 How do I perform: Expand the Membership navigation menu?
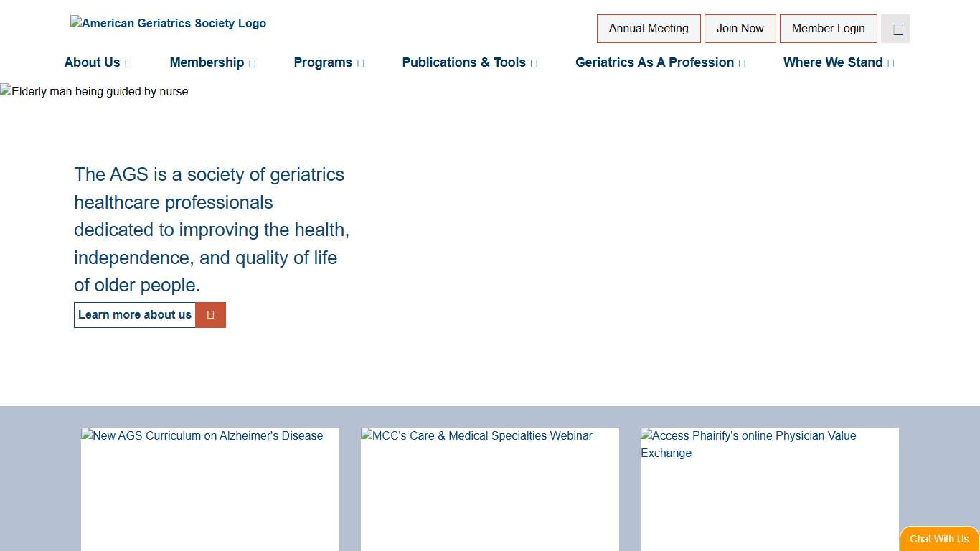click(207, 63)
